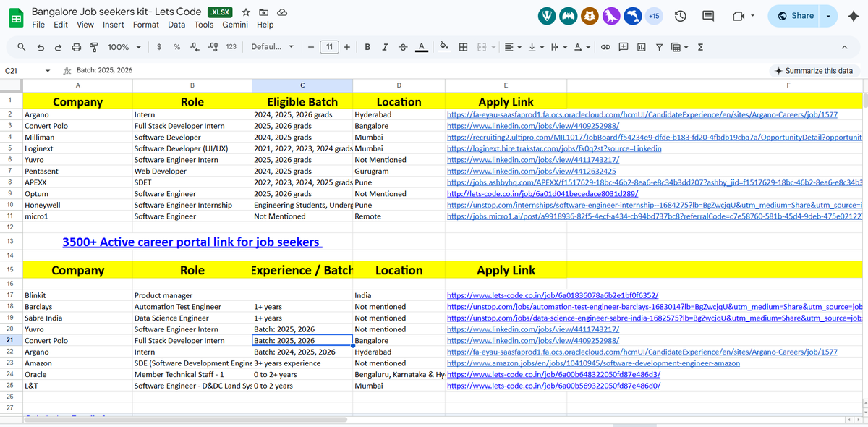Open the Gemini sparkle side panel

click(852, 16)
